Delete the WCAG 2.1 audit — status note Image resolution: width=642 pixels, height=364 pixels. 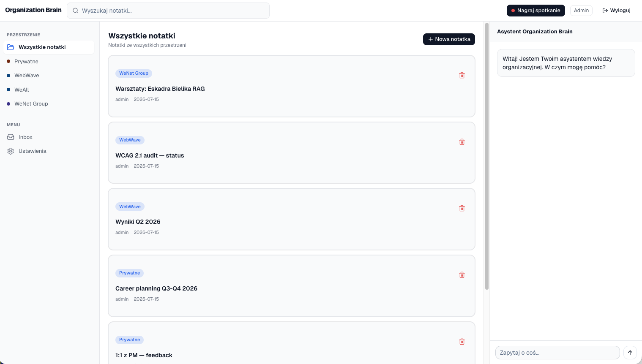pos(462,142)
